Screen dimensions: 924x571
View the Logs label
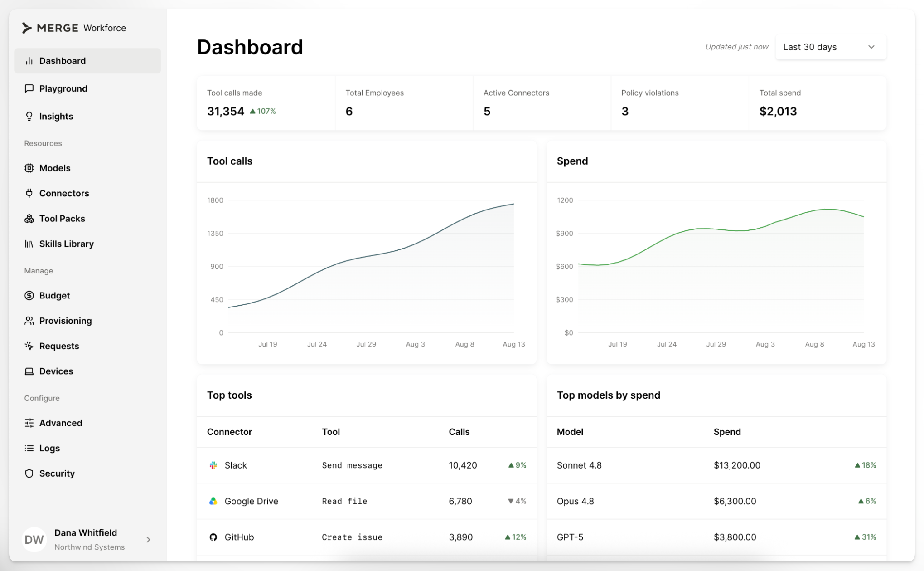(x=50, y=448)
